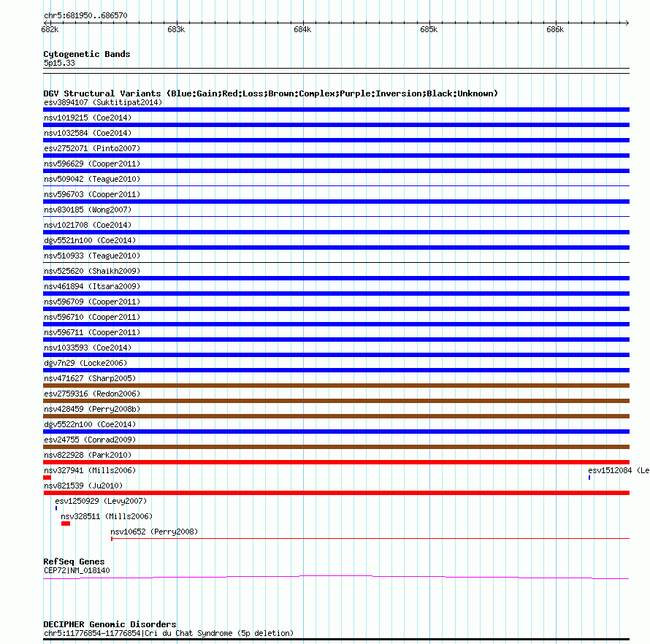Click the small red nsv327941 loss bar

coord(47,478)
